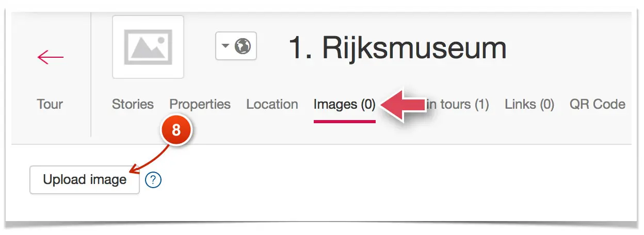Switch to the Stories tab
Screen dimensions: 644x235
click(133, 104)
